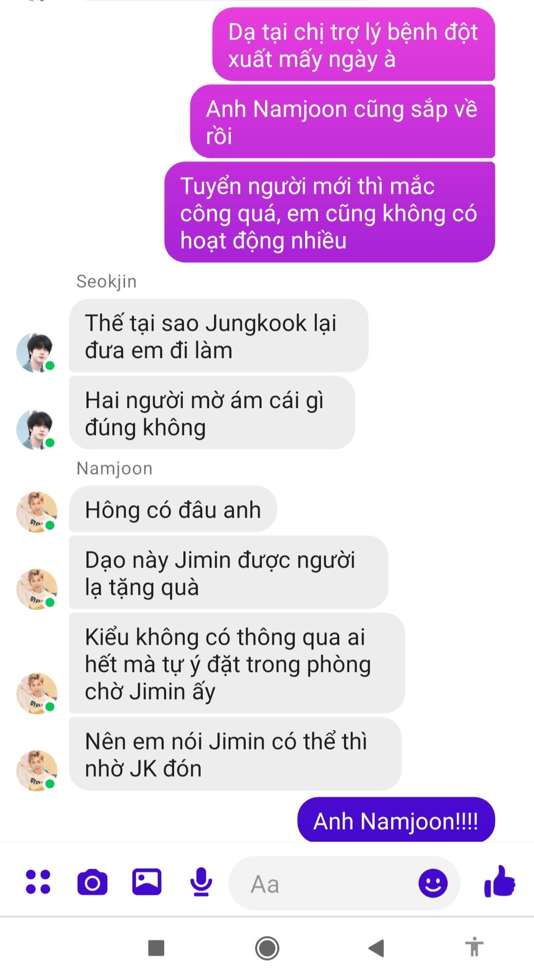Viewport: 534px width, 980px height.
Task: Open Seokjin's avatar beside 'Thế tại sao Jungkook' message
Action: point(35,352)
